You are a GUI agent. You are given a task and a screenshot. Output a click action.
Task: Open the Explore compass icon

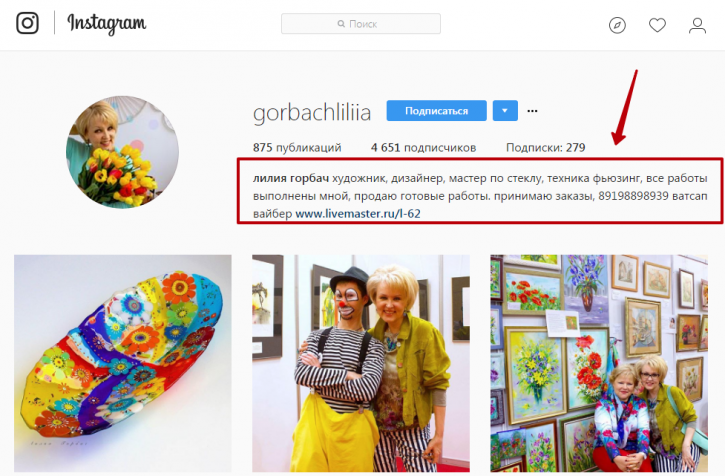click(617, 25)
